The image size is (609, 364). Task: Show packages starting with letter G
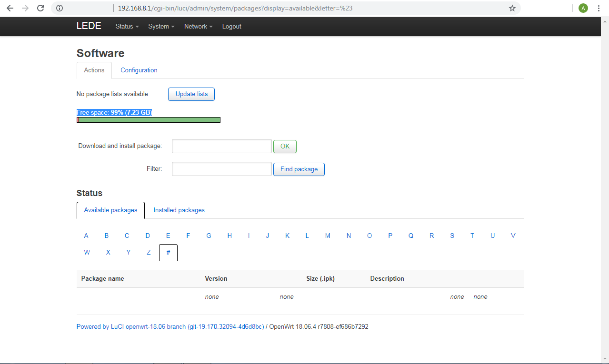coord(209,236)
